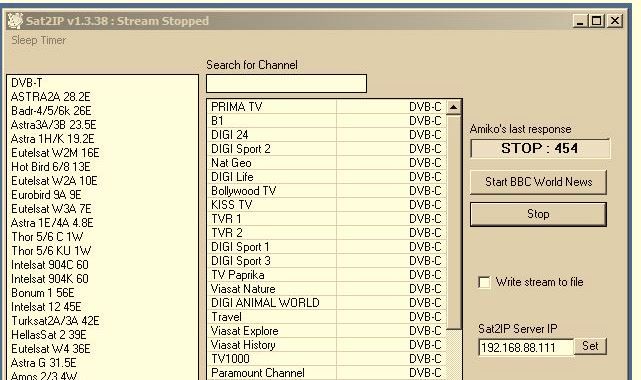
Task: Select Viasat History channel
Action: [x=327, y=345]
